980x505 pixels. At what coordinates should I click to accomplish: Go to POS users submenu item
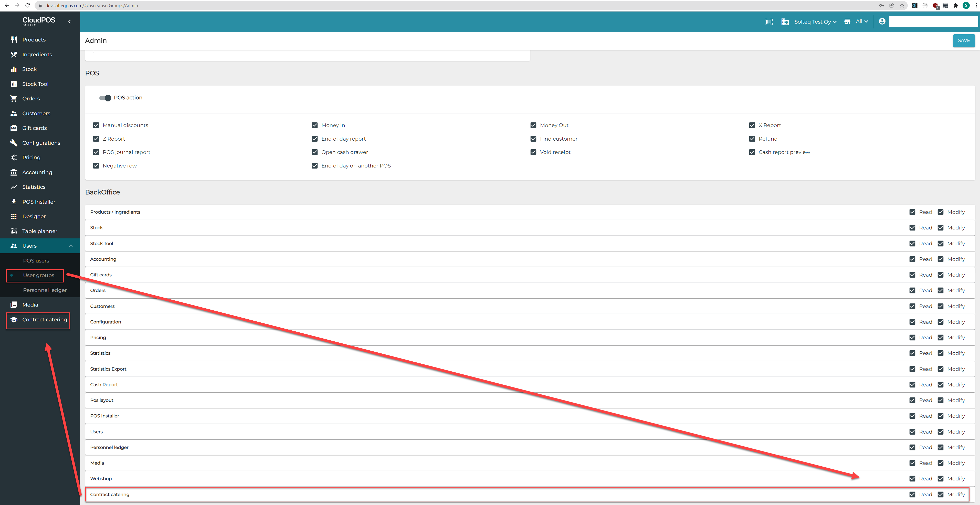tap(36, 261)
